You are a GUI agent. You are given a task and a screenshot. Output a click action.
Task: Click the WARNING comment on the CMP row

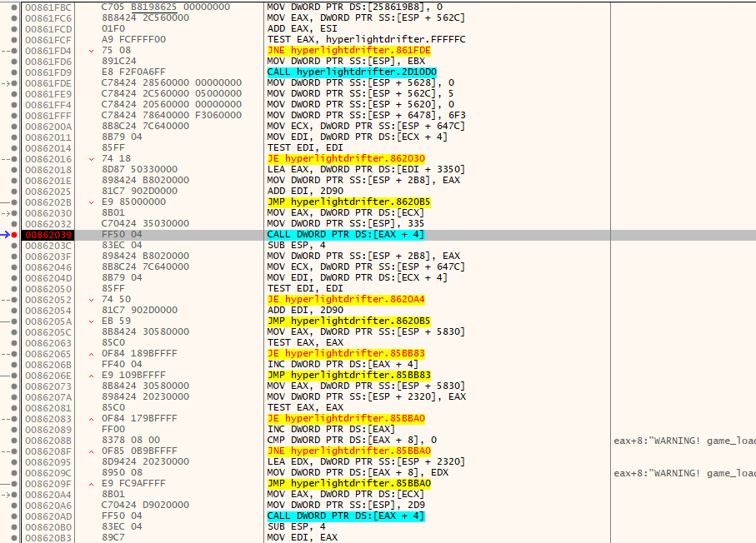click(x=683, y=441)
